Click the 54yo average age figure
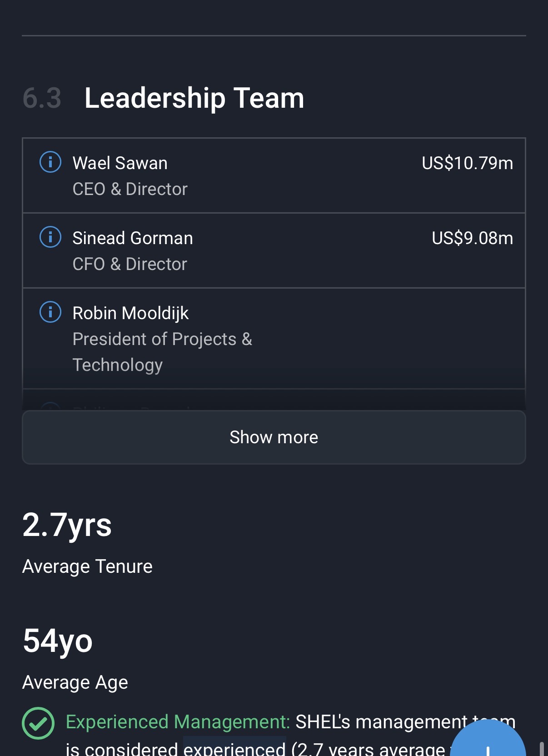 coord(58,641)
